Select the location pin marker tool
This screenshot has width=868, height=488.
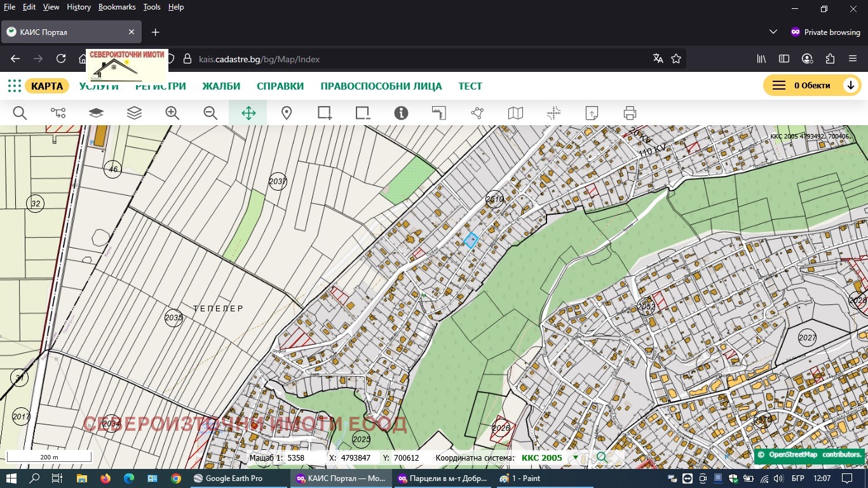coord(287,113)
